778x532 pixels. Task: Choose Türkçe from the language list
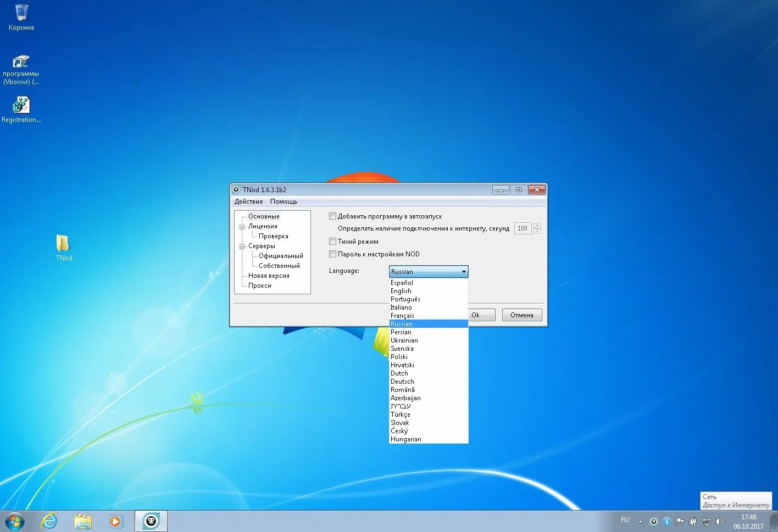(429, 415)
